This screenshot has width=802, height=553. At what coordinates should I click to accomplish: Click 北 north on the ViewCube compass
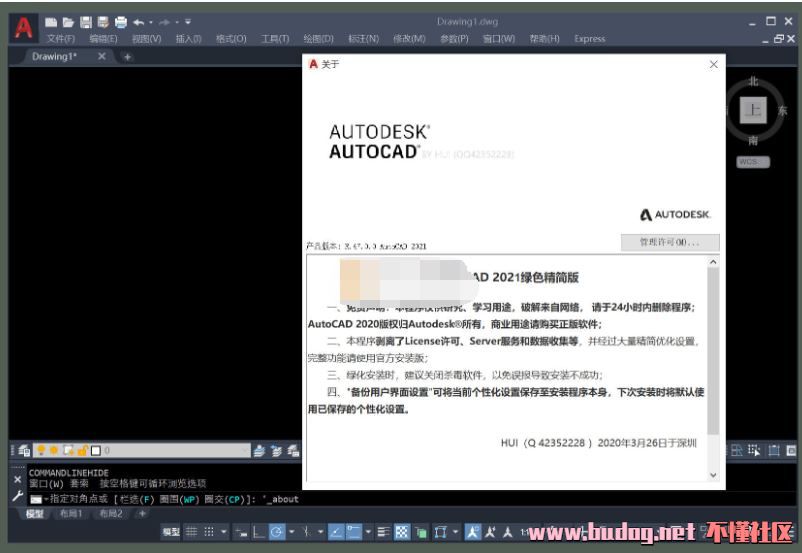(753, 81)
